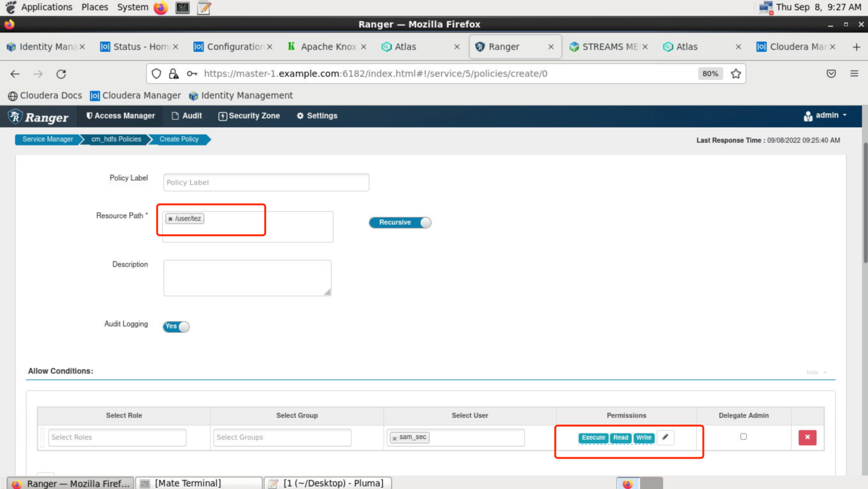Open Security Zone page

[x=249, y=116]
